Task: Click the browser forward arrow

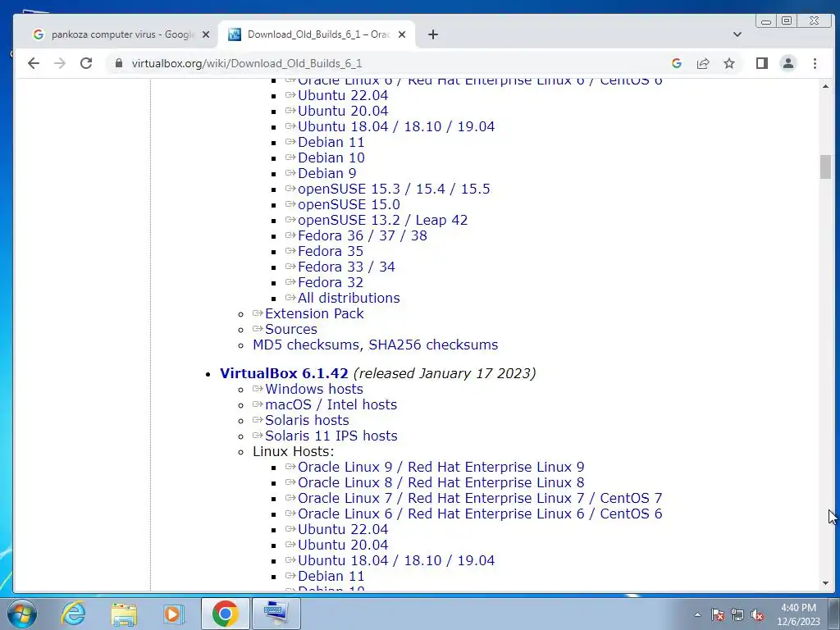Action: pyautogui.click(x=60, y=63)
